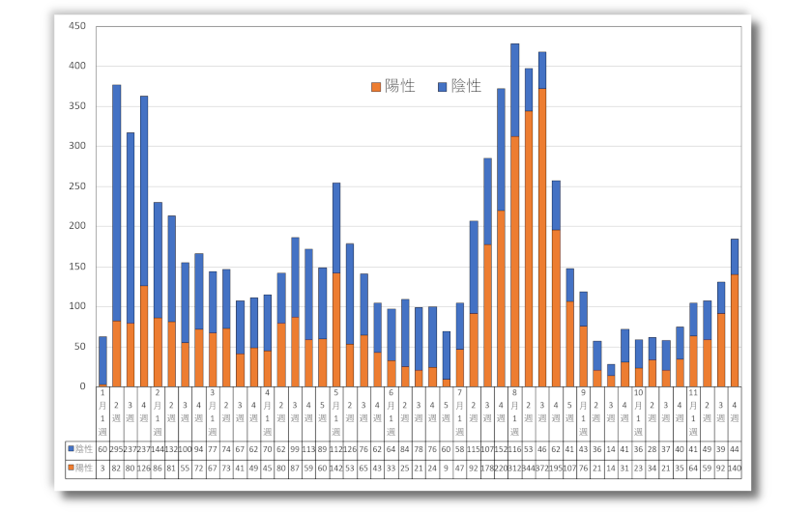Click the 6月1週 category label
This screenshot has width=812, height=512.
pyautogui.click(x=391, y=412)
